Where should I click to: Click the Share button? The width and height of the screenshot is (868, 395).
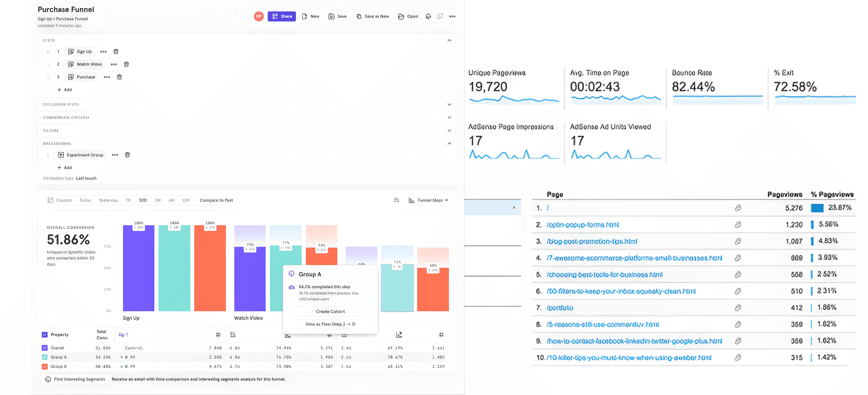[x=282, y=16]
